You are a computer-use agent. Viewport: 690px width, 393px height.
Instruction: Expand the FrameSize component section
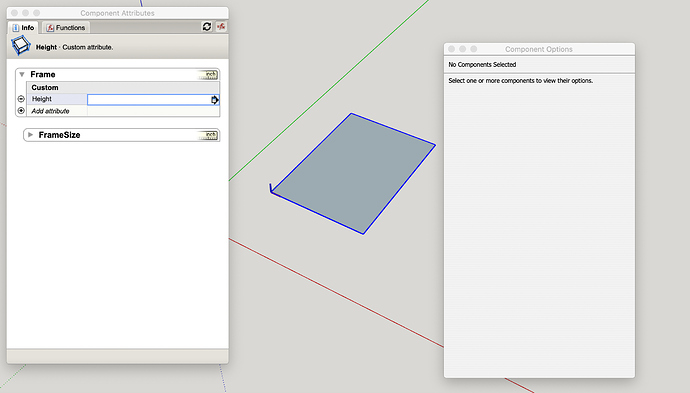30,135
